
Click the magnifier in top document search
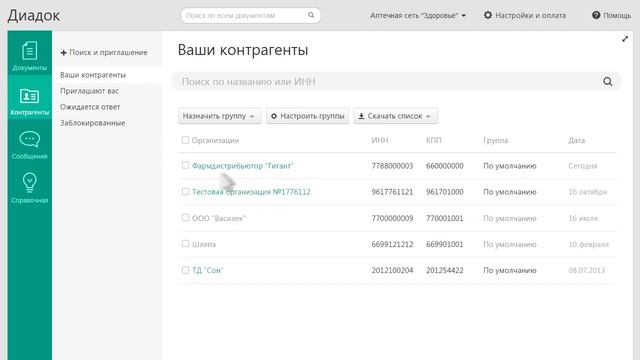pos(311,15)
